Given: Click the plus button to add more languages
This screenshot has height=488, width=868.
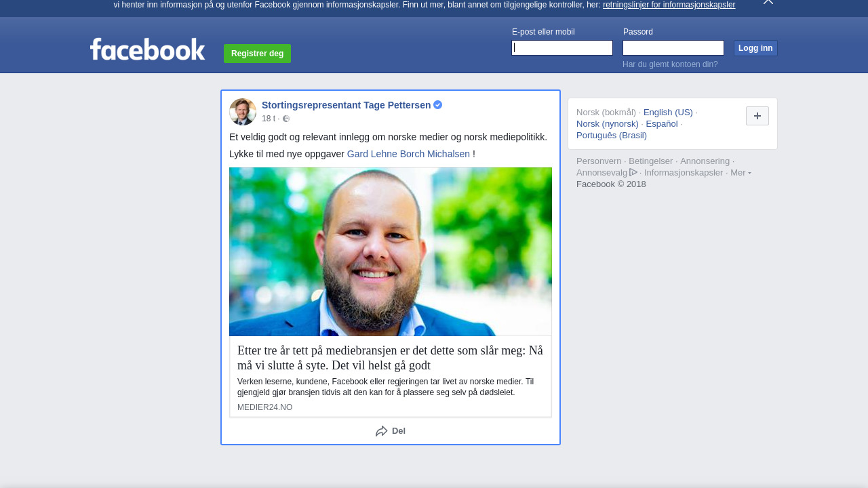Looking at the screenshot, I should (x=757, y=116).
